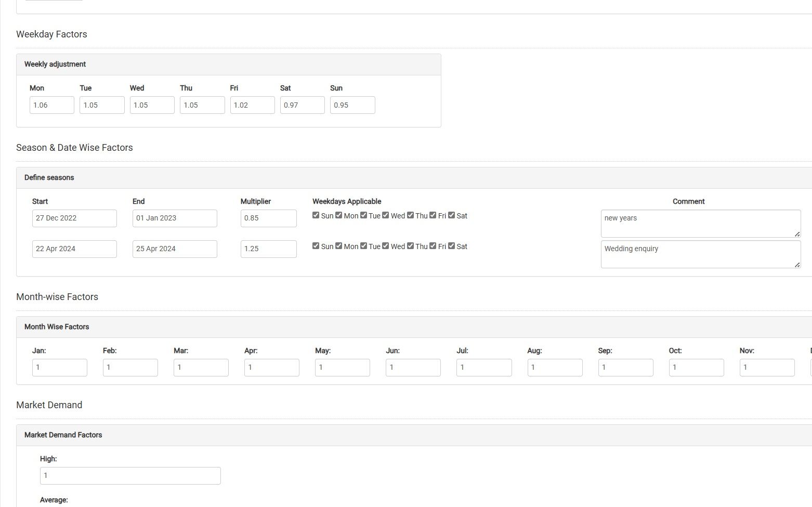Uncheck Thu in the Wedding enquiry row
The height and width of the screenshot is (507, 812).
(x=411, y=246)
